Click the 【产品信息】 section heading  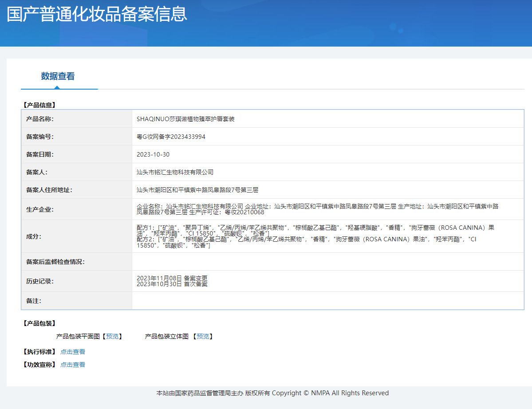[39, 105]
